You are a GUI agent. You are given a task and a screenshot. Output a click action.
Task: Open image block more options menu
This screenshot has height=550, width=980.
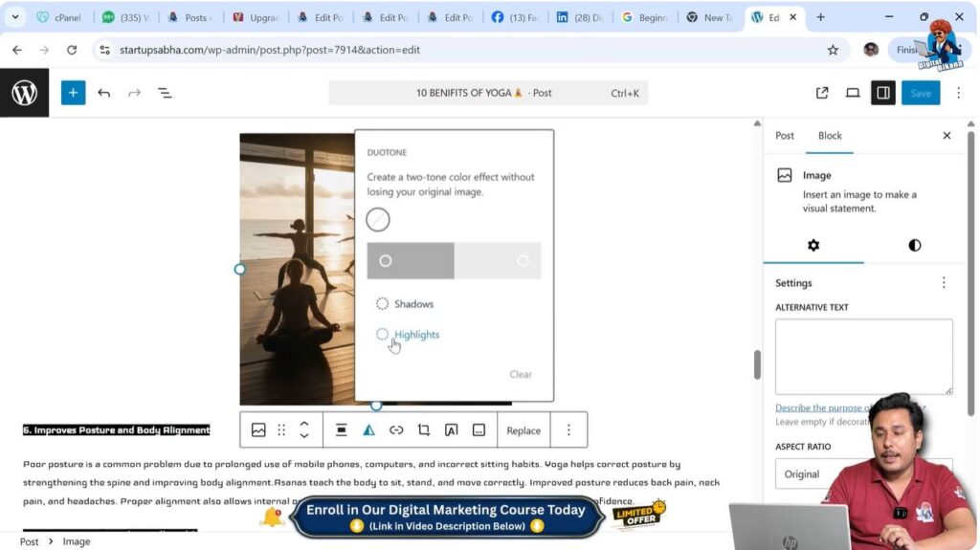[x=568, y=430]
